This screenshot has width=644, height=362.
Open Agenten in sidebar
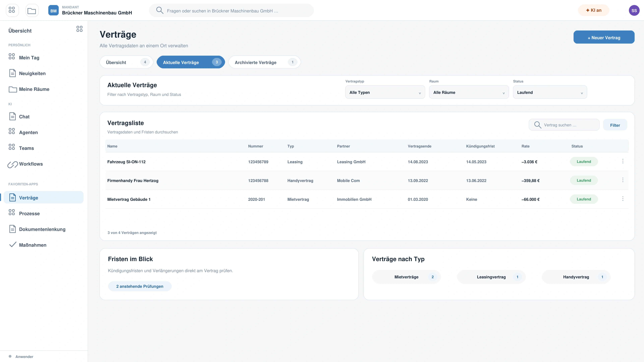pos(43,132)
